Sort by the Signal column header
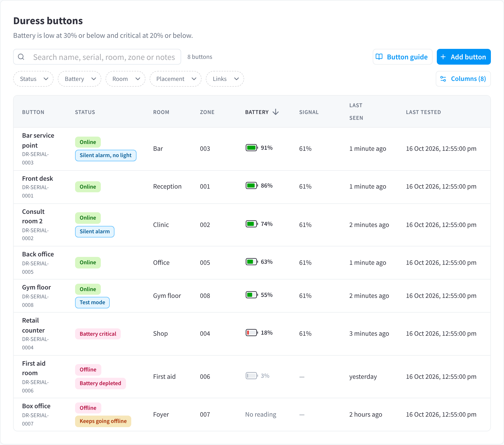This screenshot has height=445, width=504. (309, 112)
